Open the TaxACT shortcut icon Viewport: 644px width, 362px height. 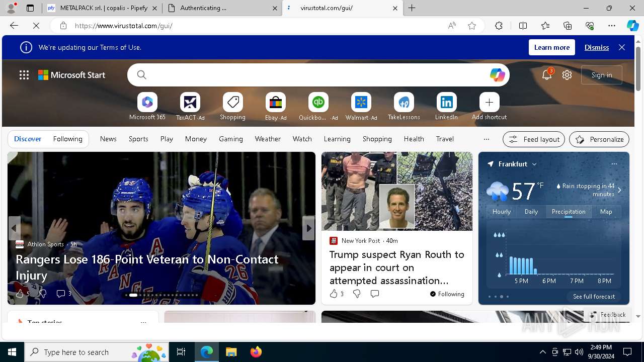coord(190,103)
